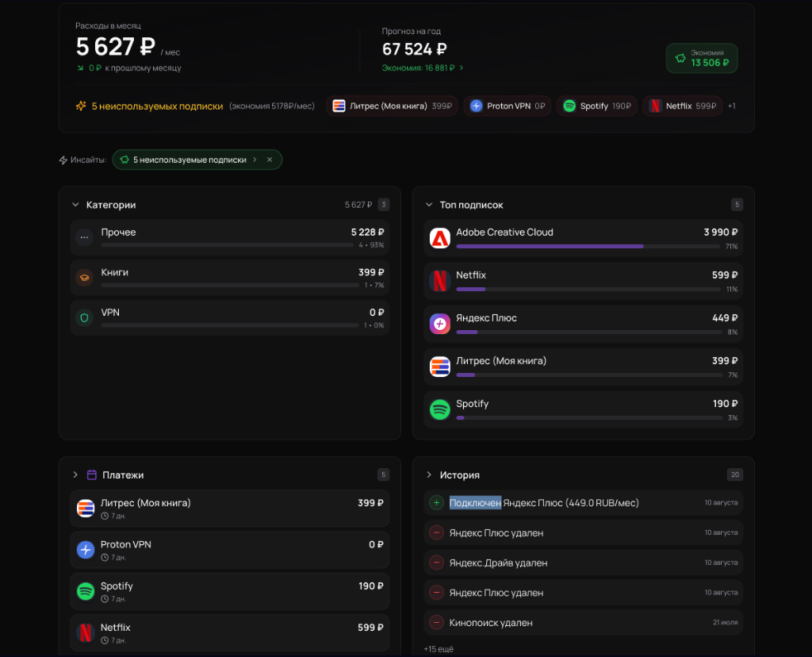Select the Яндекс.Драйв удален history entry
812x657 pixels.
[x=583, y=563]
